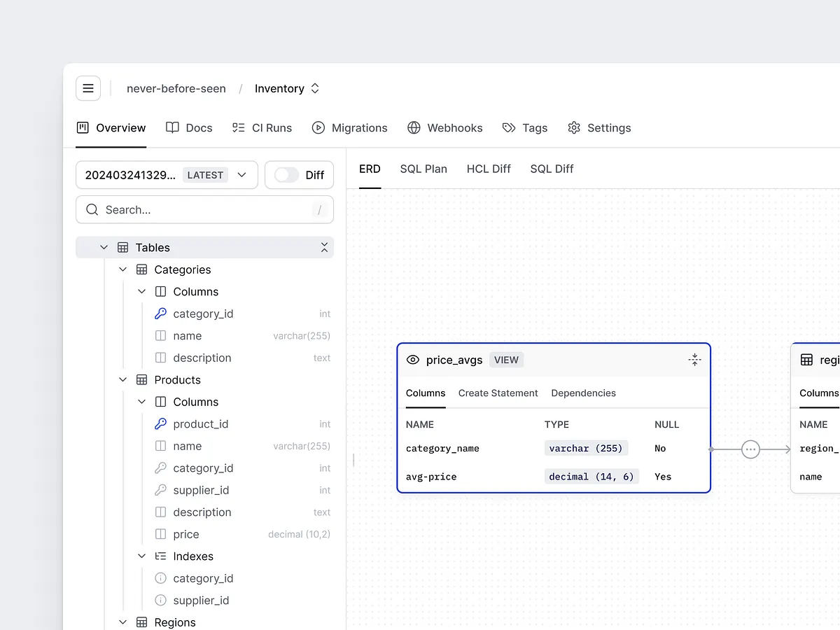Click the magnifier icon in search box

coord(92,210)
